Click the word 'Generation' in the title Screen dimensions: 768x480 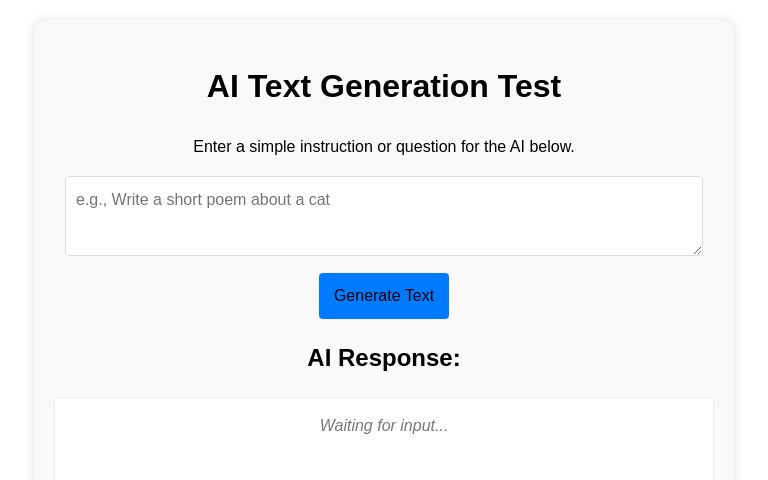404,87
